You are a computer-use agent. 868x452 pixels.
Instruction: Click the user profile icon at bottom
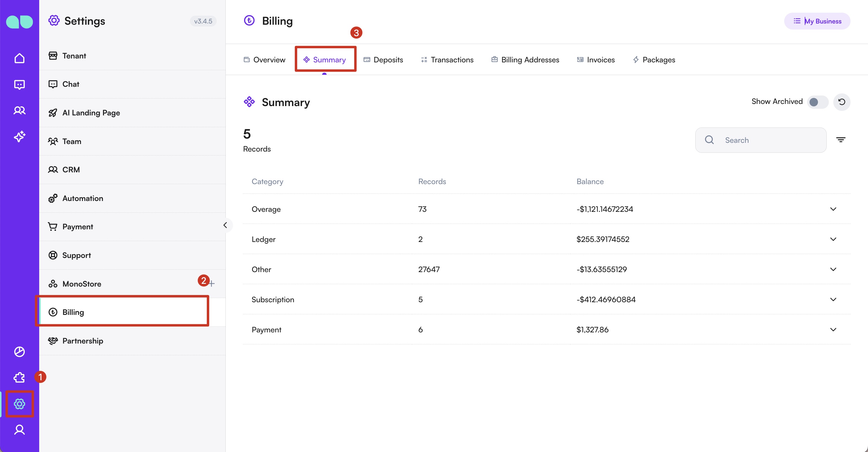[19, 430]
